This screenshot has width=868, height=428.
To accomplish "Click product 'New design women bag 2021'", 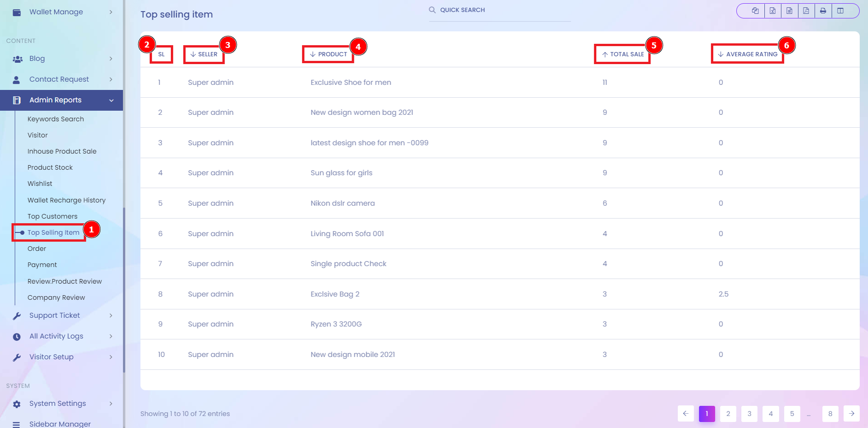I will (x=362, y=113).
